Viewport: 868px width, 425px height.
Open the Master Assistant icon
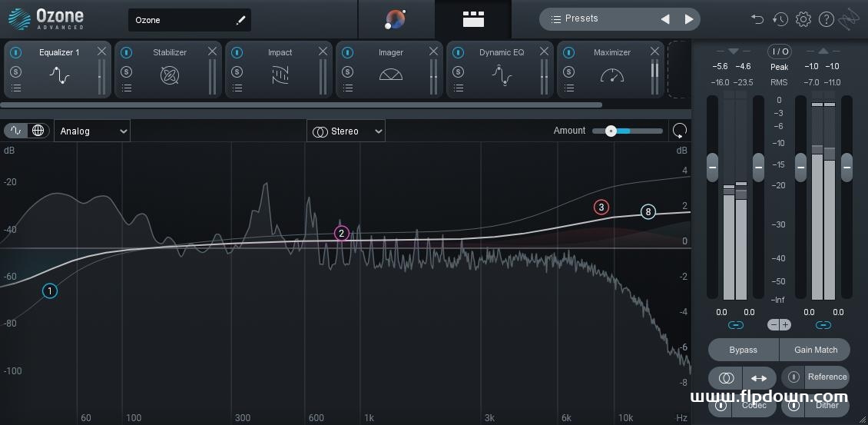(396, 19)
